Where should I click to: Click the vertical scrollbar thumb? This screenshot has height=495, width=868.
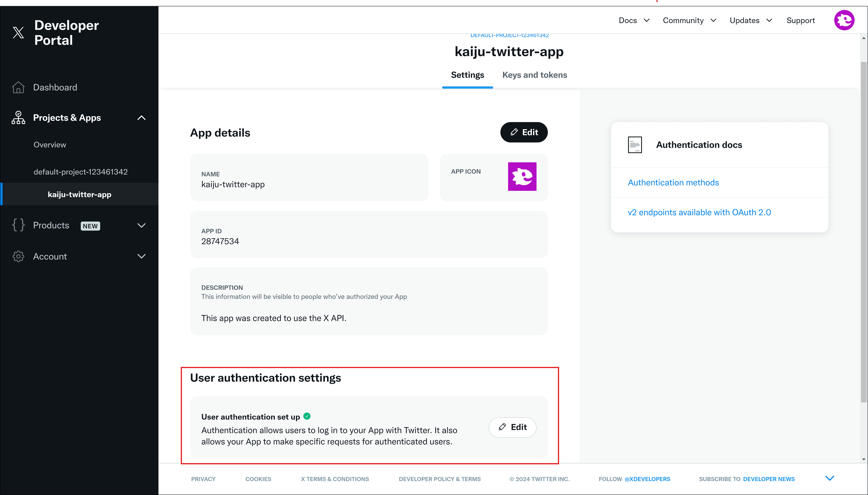coord(863,232)
